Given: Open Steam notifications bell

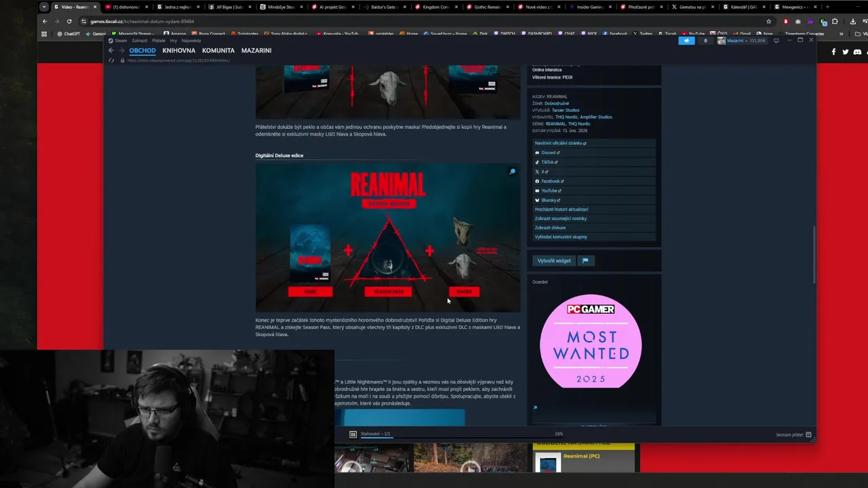Looking at the screenshot, I should (x=705, y=41).
